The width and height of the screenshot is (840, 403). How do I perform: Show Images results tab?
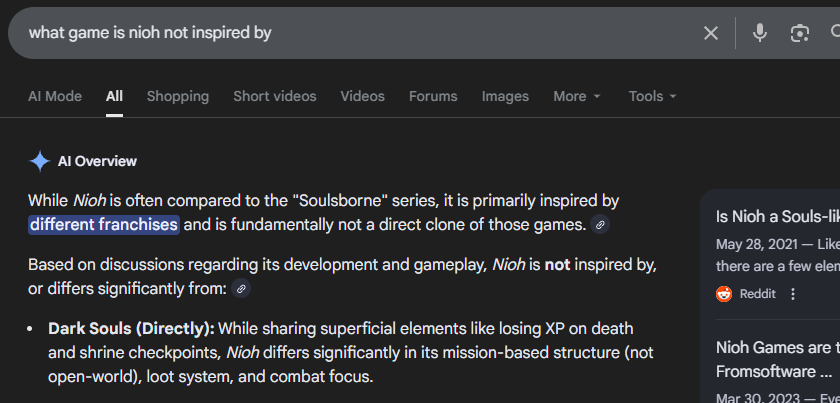505,97
